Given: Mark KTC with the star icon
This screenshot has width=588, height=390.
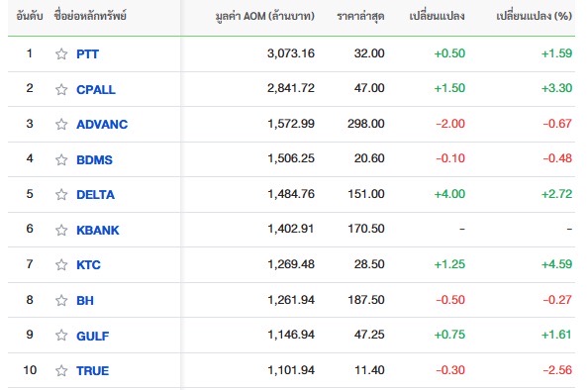Looking at the screenshot, I should [x=61, y=264].
